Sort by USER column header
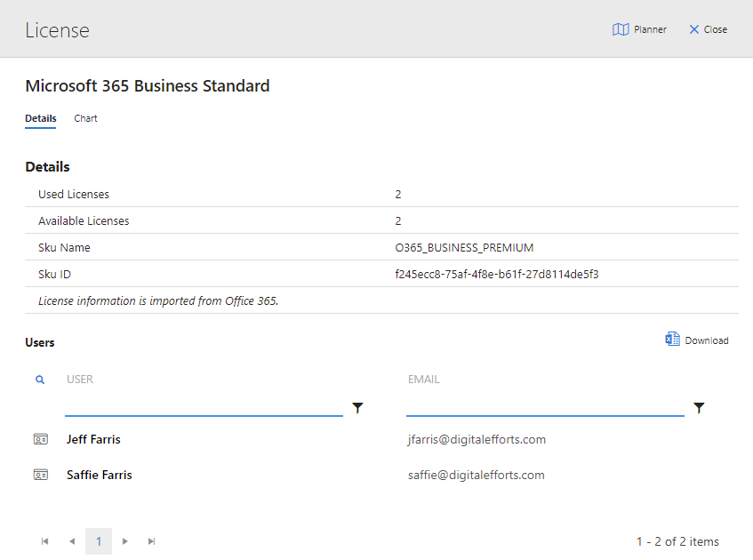 (x=80, y=379)
